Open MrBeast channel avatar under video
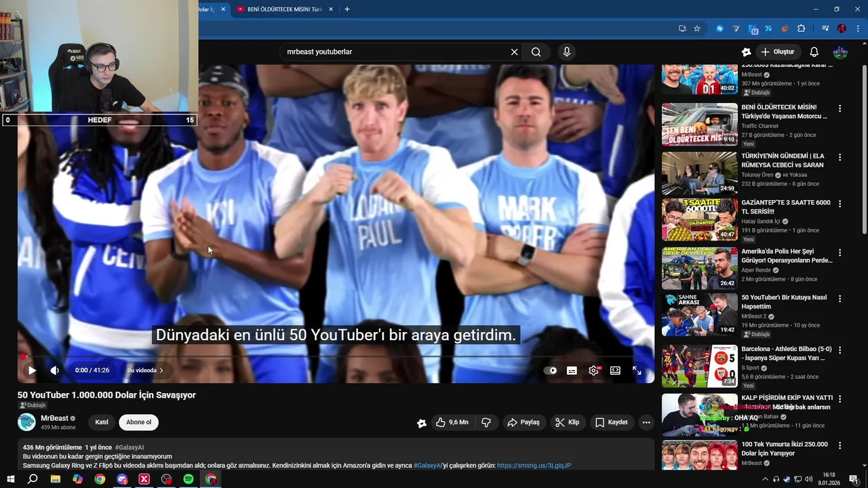The image size is (868, 488). pos(26,422)
